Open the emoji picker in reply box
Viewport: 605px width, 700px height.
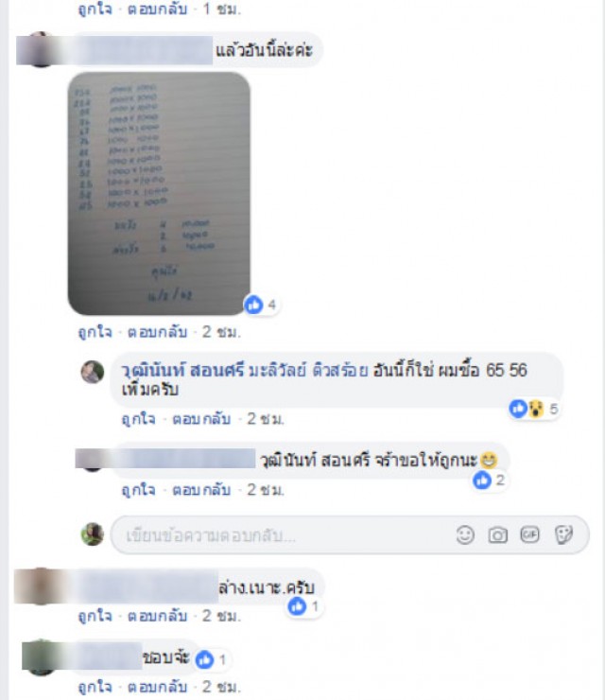pos(465,534)
